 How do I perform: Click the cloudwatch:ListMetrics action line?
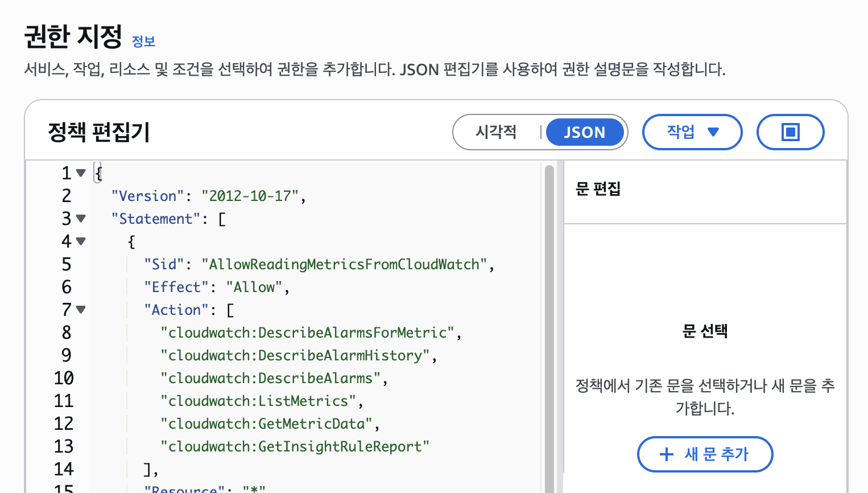pyautogui.click(x=262, y=401)
